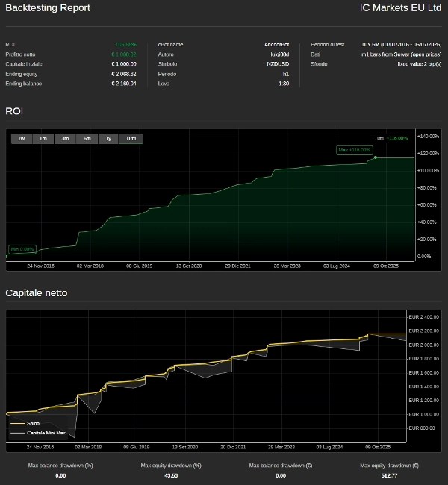Image resolution: width=448 pixels, height=485 pixels.
Task: Click the 09 Ott 2025 ROI chart date
Action: click(x=386, y=266)
